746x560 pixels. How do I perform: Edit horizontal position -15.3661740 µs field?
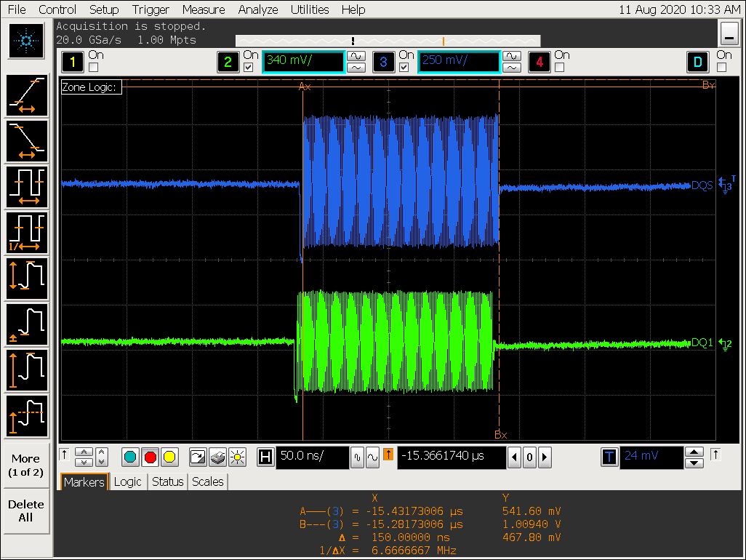coord(452,457)
